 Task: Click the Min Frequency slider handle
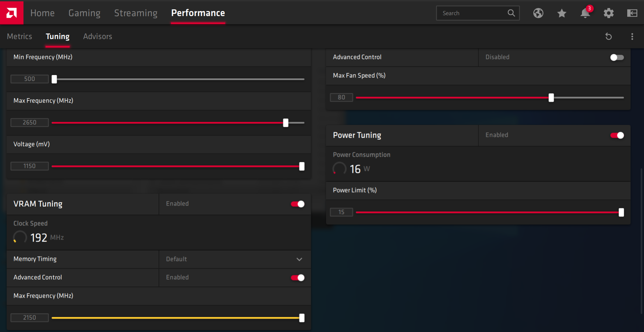[x=54, y=79]
